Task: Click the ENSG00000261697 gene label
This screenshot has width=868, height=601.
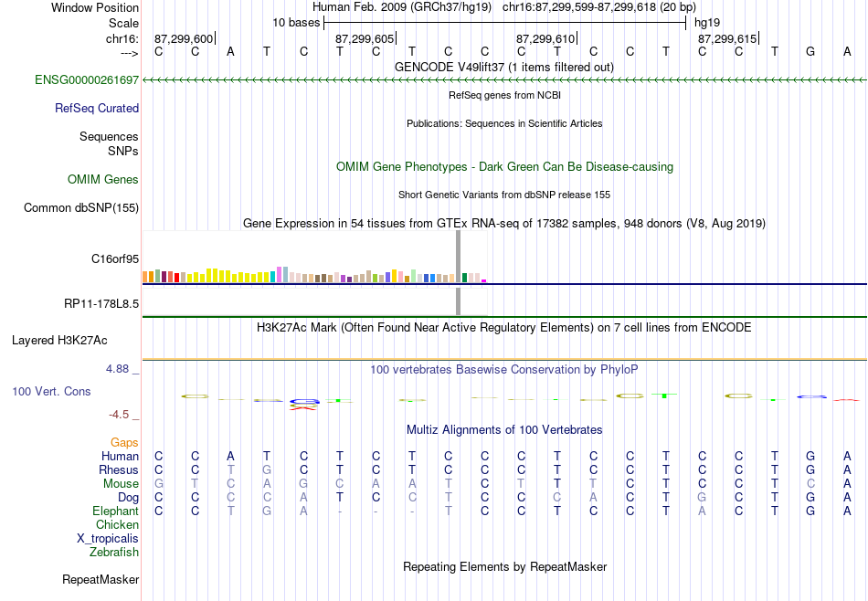Action: 87,79
